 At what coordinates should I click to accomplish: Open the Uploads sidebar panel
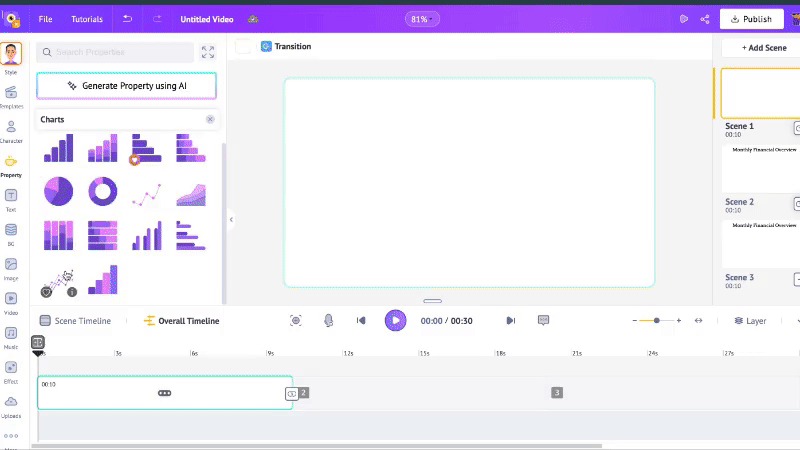pos(11,407)
